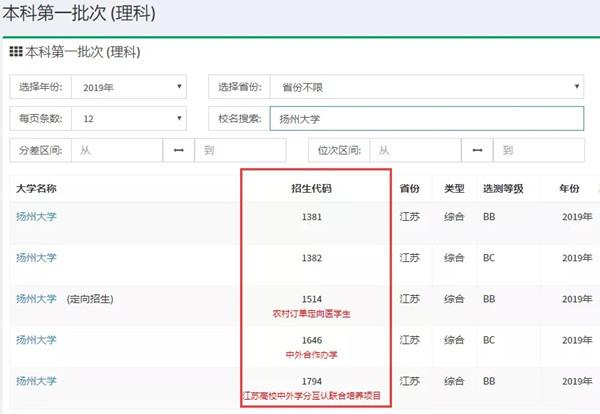This screenshot has height=414, width=600.
Task: Click the 选测等级 BC in row 1646
Action: click(x=489, y=340)
